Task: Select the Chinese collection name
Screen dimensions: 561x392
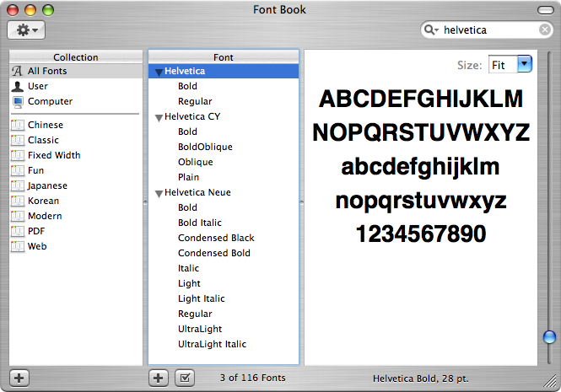Action: coord(46,125)
